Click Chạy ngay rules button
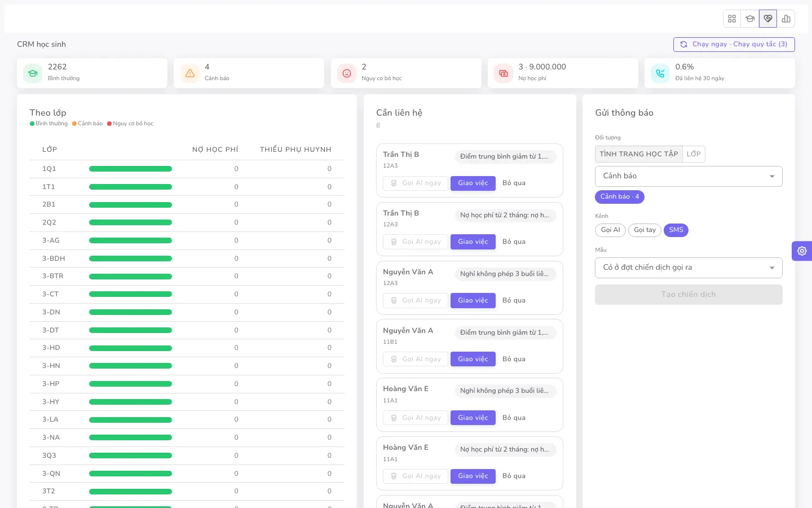Image resolution: width=812 pixels, height=508 pixels. coord(734,45)
